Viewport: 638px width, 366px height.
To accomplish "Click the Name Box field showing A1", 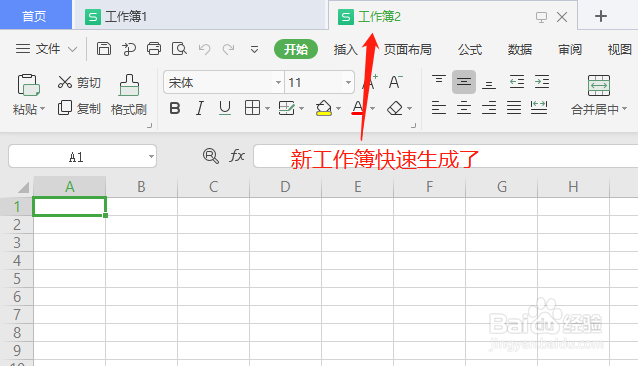I will 83,156.
